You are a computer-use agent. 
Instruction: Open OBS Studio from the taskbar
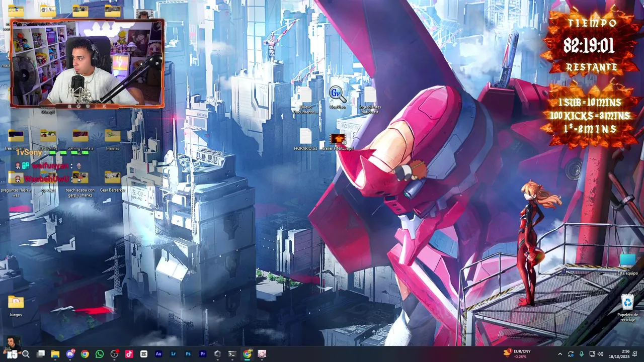point(115,354)
